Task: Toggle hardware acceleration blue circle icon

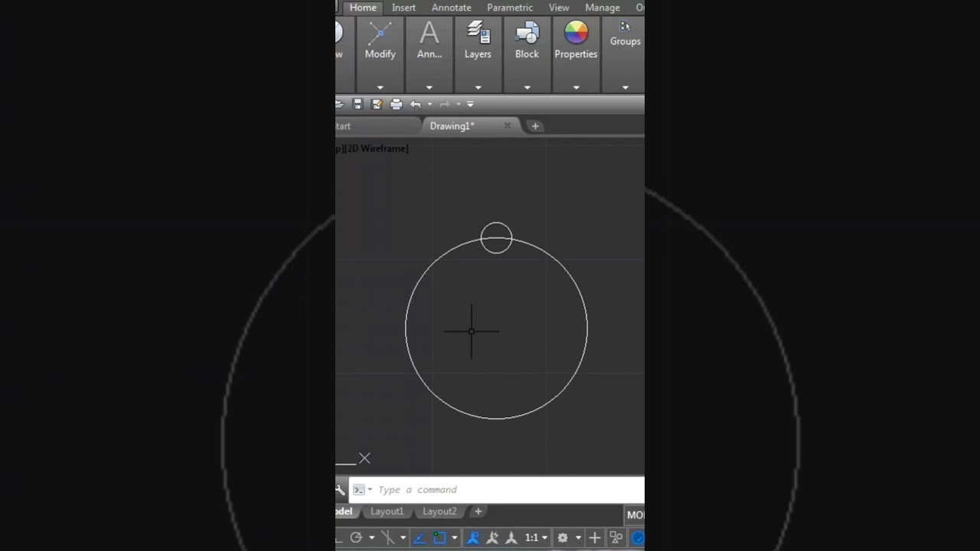Action: (x=637, y=538)
